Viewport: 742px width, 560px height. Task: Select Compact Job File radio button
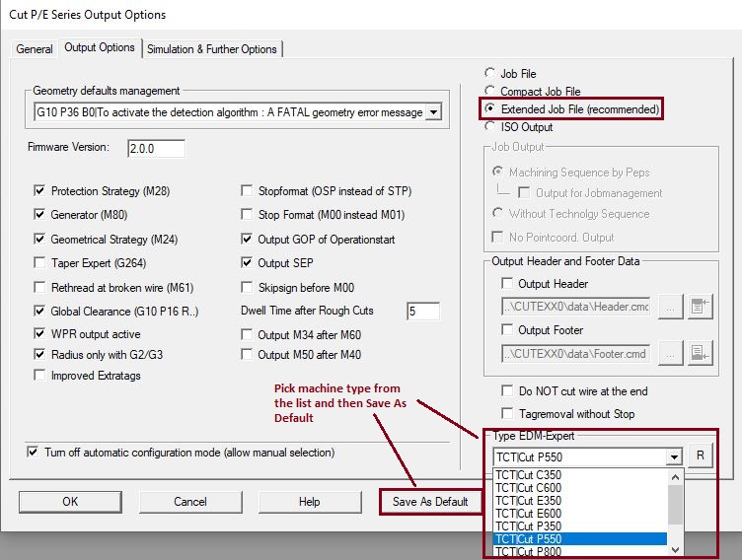[x=489, y=91]
